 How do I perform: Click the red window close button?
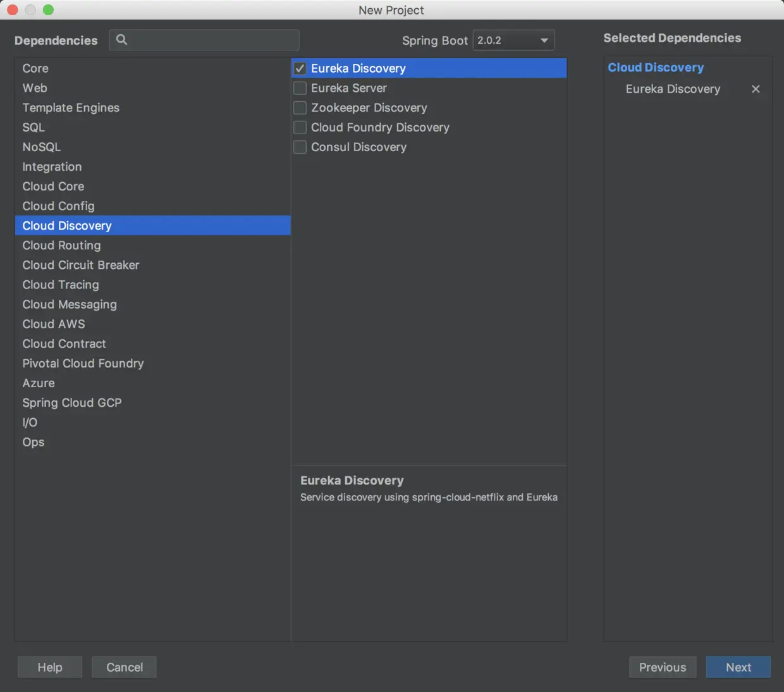coord(12,9)
